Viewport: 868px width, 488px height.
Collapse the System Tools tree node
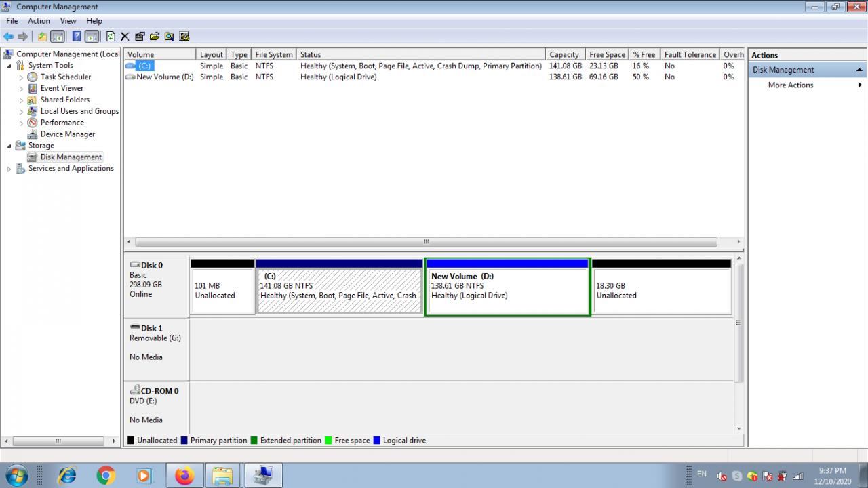click(9, 66)
